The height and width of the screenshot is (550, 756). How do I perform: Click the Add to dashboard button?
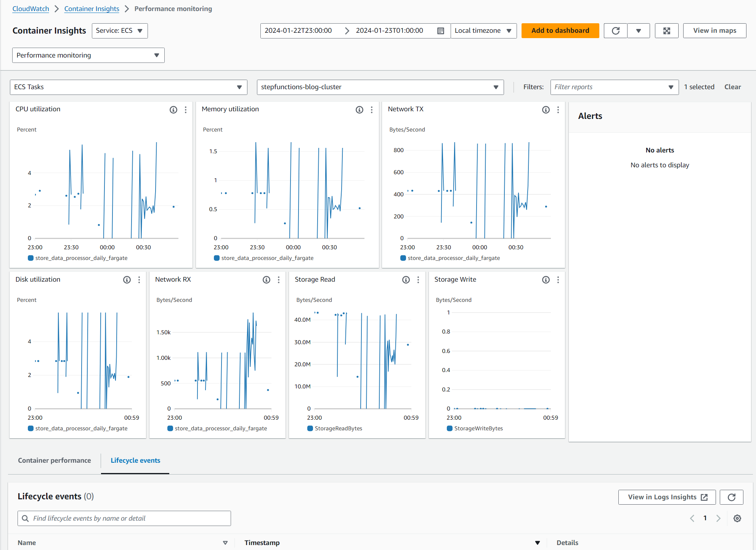[560, 31]
